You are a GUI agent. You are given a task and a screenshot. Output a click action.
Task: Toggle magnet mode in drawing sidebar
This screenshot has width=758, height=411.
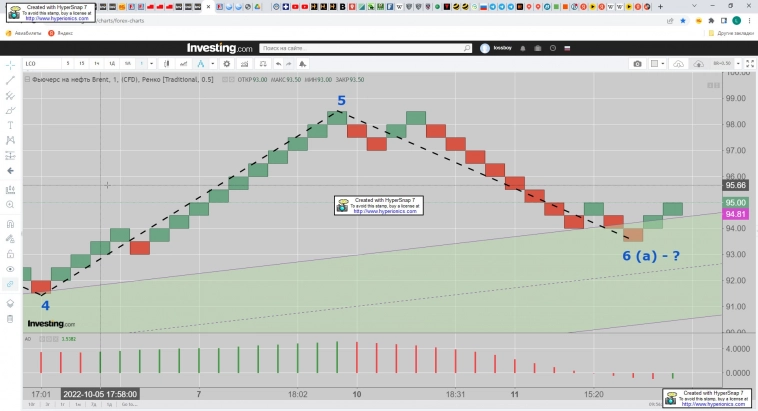(x=10, y=224)
